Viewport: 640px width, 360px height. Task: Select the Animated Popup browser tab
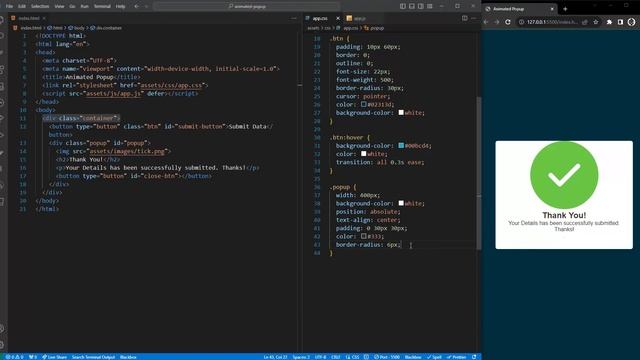tap(518, 9)
